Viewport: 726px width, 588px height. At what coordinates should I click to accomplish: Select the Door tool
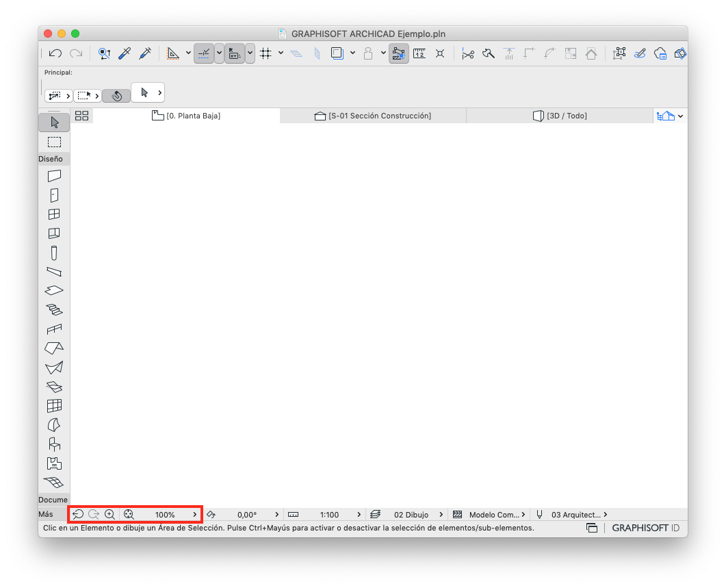[54, 195]
